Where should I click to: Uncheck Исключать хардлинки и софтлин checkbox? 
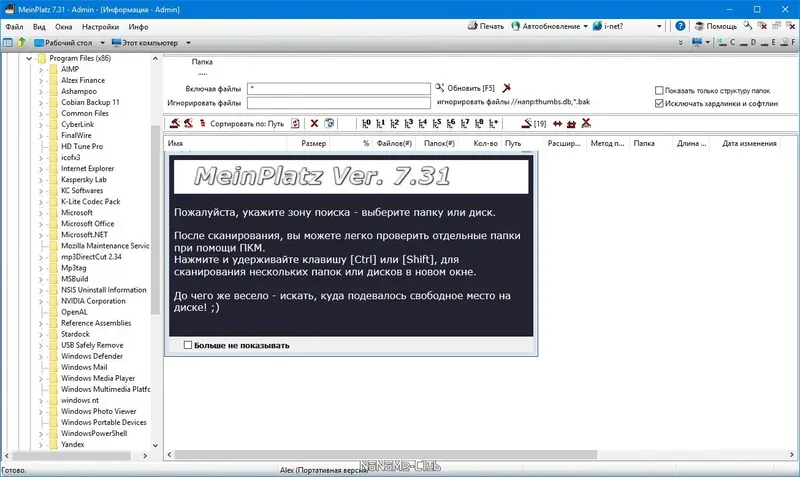tap(659, 103)
